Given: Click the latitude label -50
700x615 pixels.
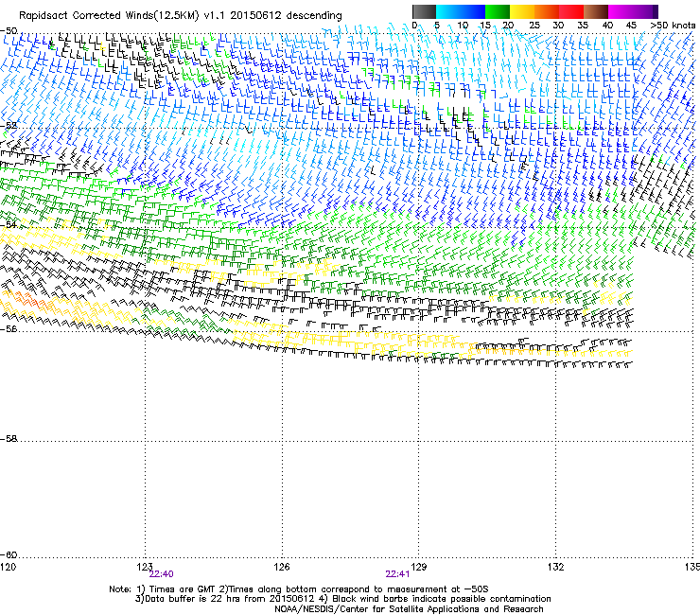Looking at the screenshot, I should (9, 31).
